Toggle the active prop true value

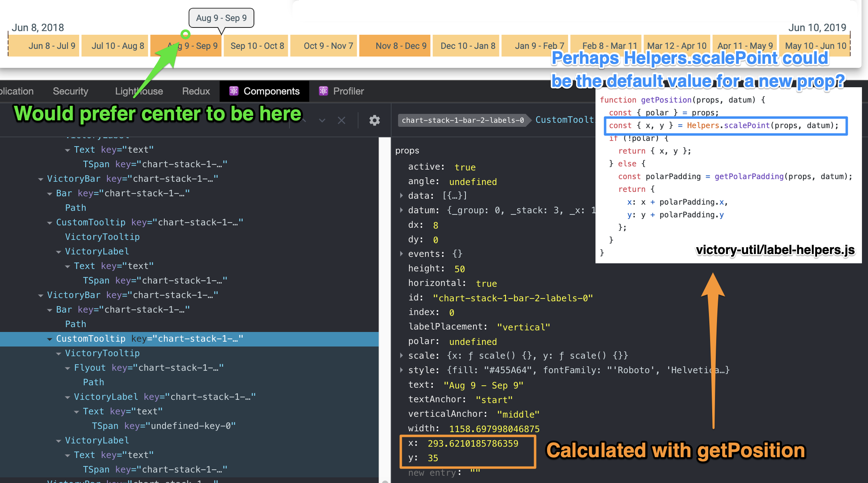tap(465, 167)
